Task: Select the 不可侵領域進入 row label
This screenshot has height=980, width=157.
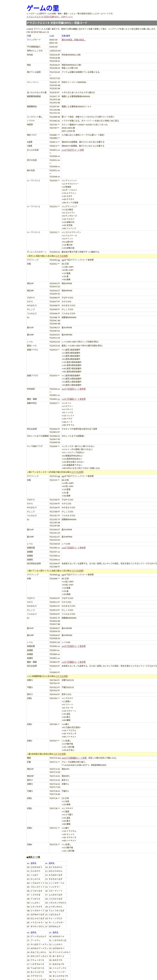Action: point(34,47)
